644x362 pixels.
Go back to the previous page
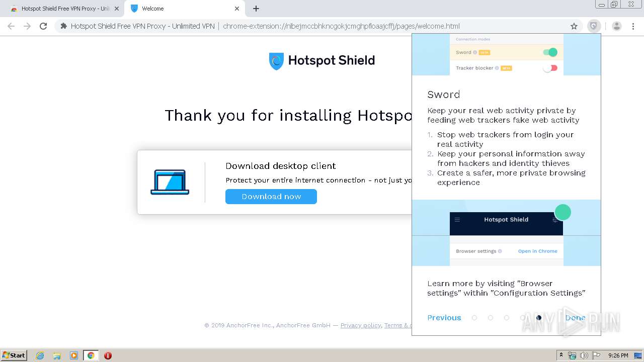pyautogui.click(x=11, y=26)
